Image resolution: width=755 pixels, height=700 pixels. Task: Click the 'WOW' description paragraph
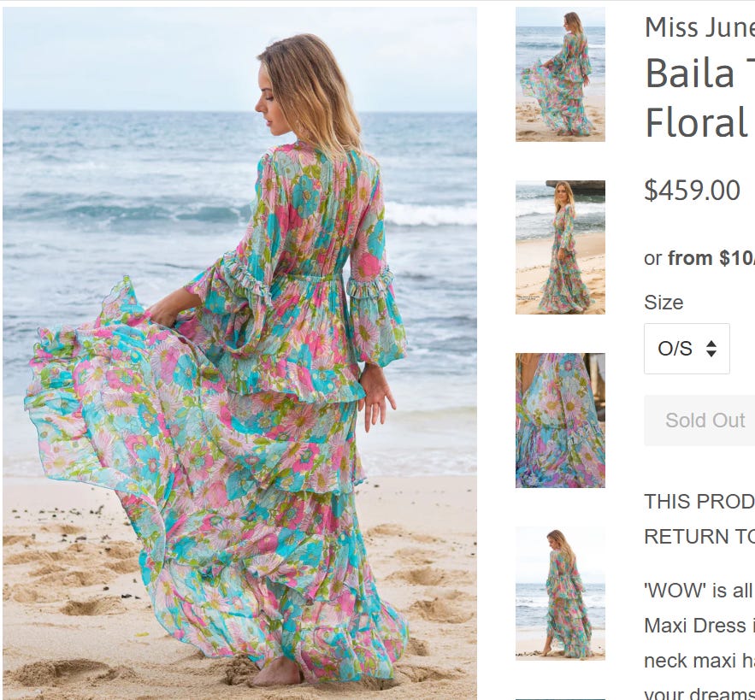[699, 591]
